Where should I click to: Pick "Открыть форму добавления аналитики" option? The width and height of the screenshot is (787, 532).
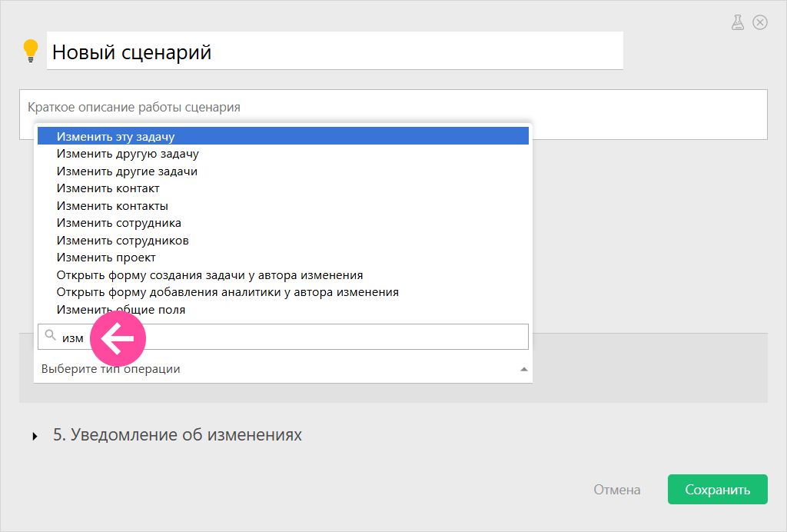(283, 292)
